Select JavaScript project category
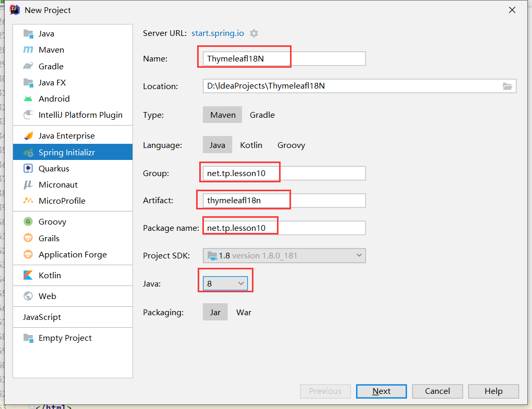 [72, 317]
